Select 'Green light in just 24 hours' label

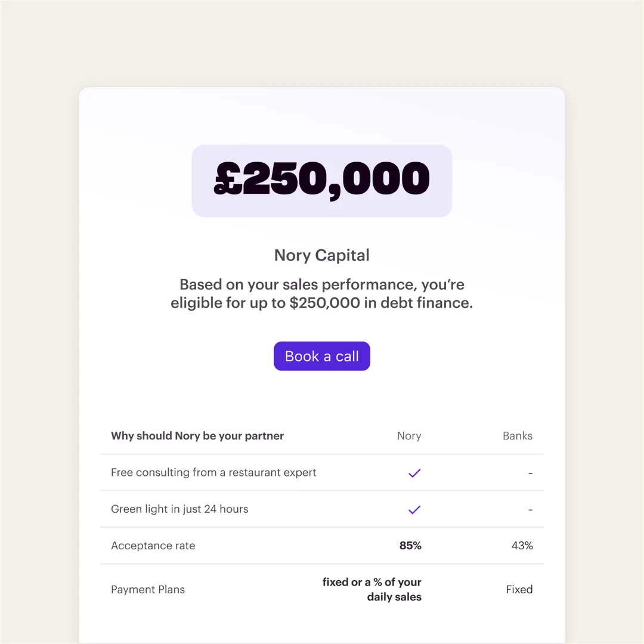coord(179,509)
